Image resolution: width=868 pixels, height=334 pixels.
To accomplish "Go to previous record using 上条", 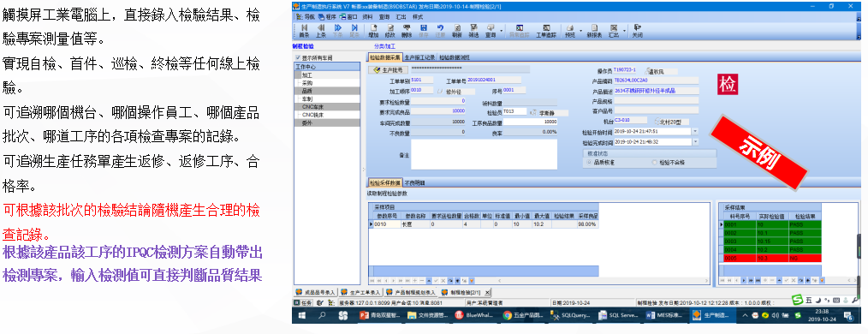I will 320,31.
